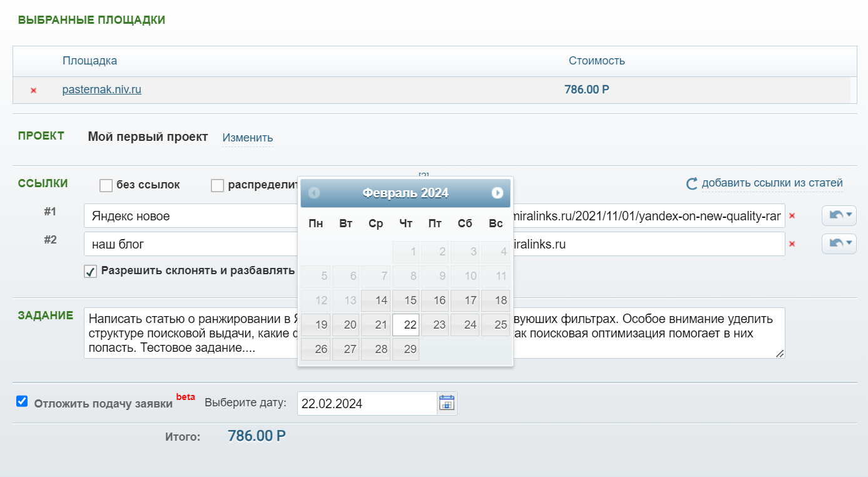868x477 pixels.
Task: Toggle распределить checkbox
Action: pyautogui.click(x=217, y=185)
